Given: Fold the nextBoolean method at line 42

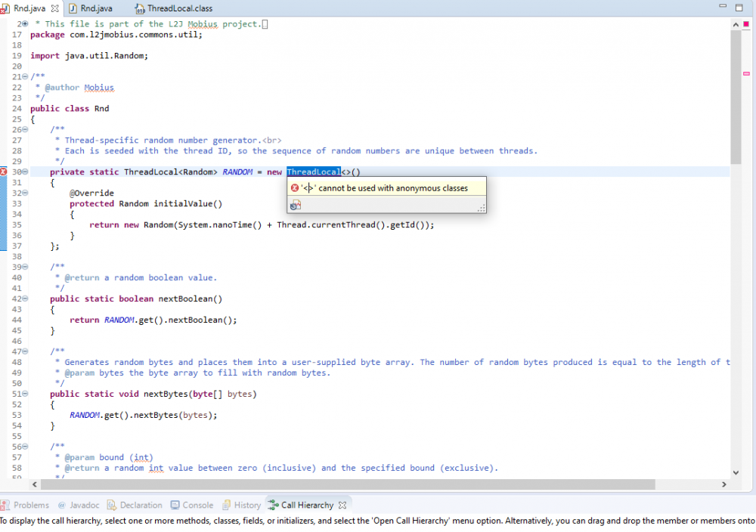Looking at the screenshot, I should (26, 299).
